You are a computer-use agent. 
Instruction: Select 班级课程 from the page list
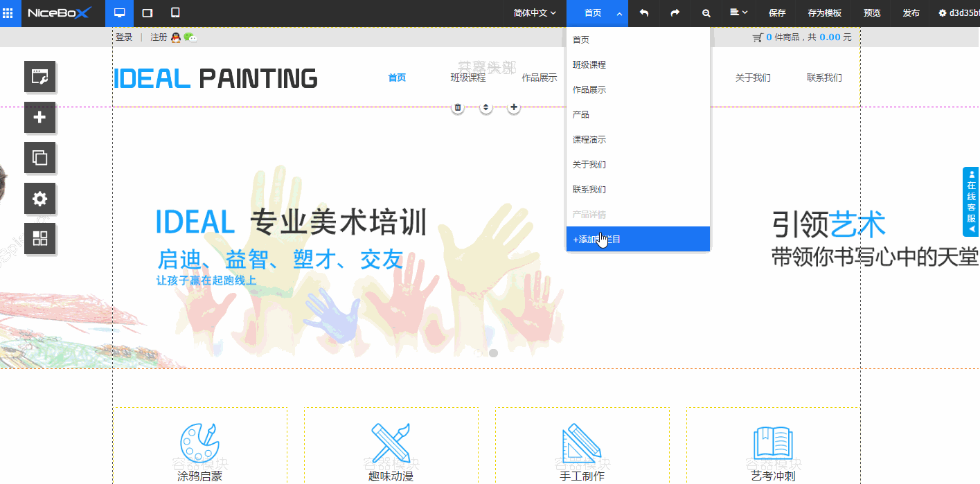[589, 65]
